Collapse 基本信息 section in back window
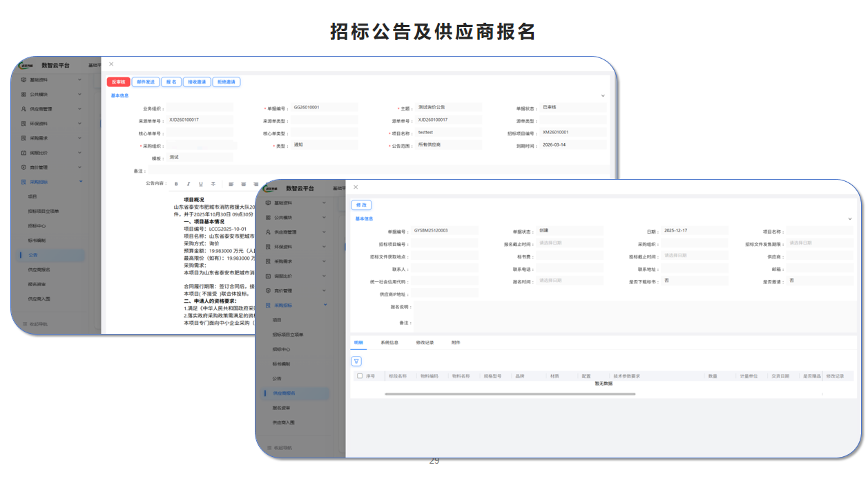The image size is (868, 488). coord(603,96)
